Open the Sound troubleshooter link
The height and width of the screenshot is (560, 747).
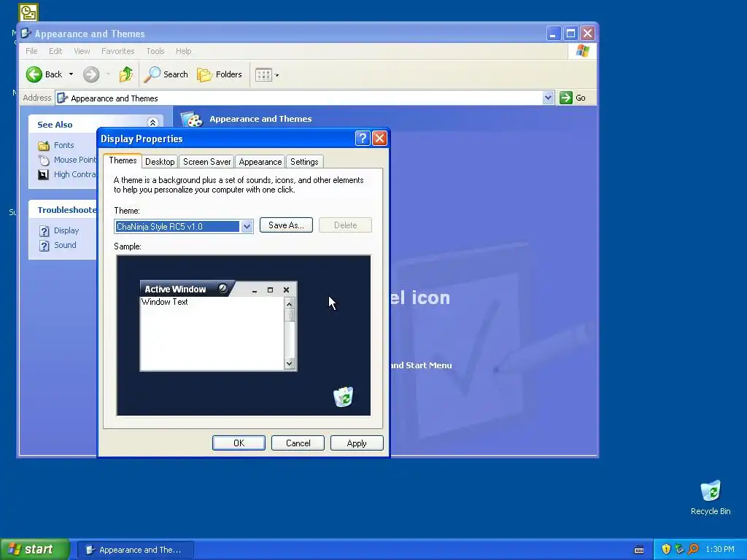click(65, 245)
